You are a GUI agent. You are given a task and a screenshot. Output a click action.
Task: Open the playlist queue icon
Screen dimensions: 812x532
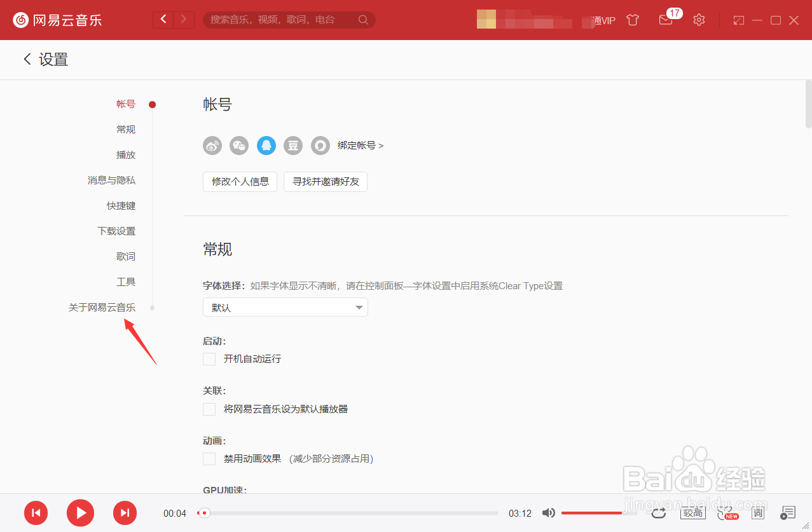point(788,513)
